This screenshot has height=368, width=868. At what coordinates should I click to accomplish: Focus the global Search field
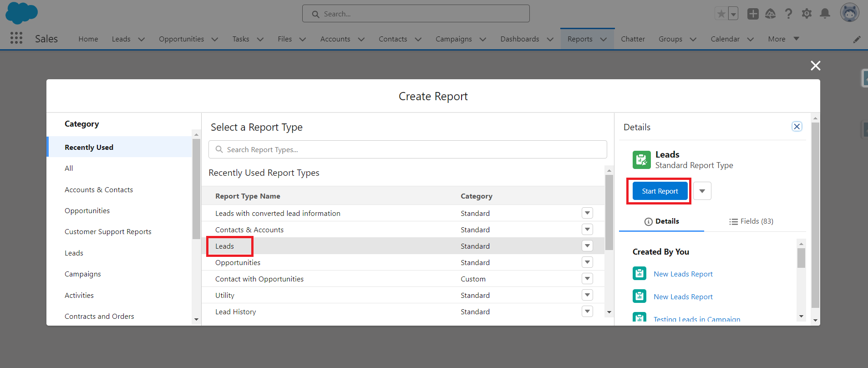416,14
